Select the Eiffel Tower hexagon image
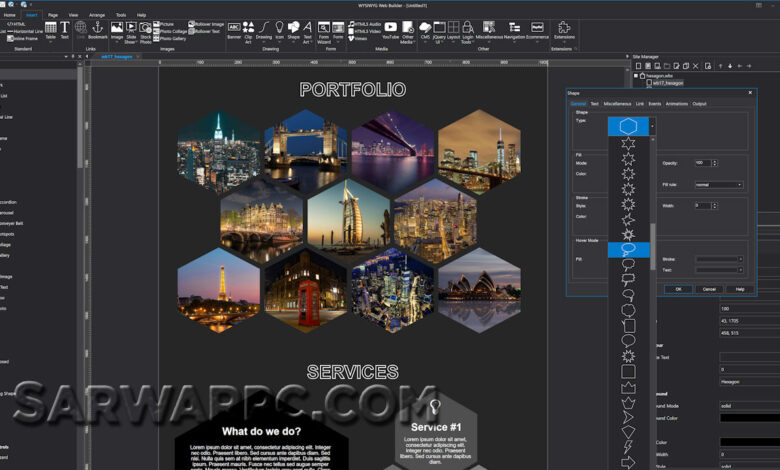780x470 pixels. point(219,290)
